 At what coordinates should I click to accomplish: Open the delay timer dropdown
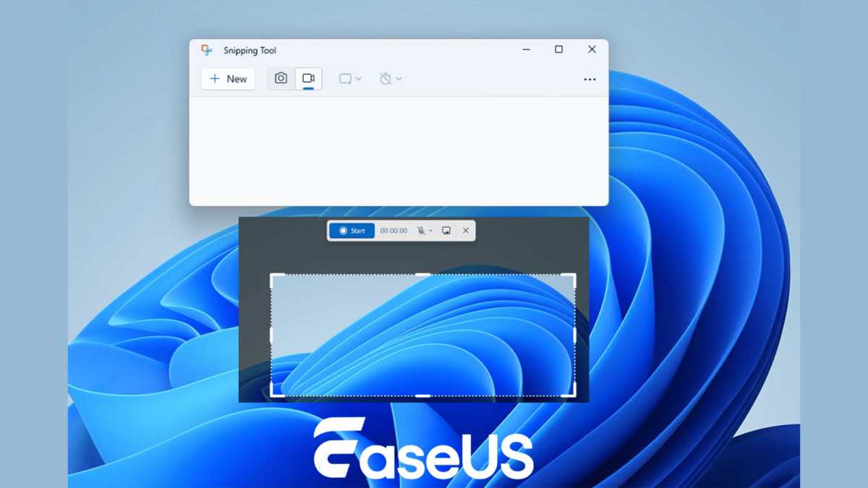(x=391, y=79)
